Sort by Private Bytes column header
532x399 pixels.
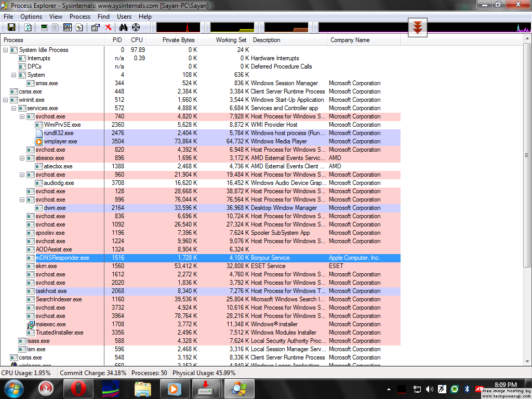(172, 40)
